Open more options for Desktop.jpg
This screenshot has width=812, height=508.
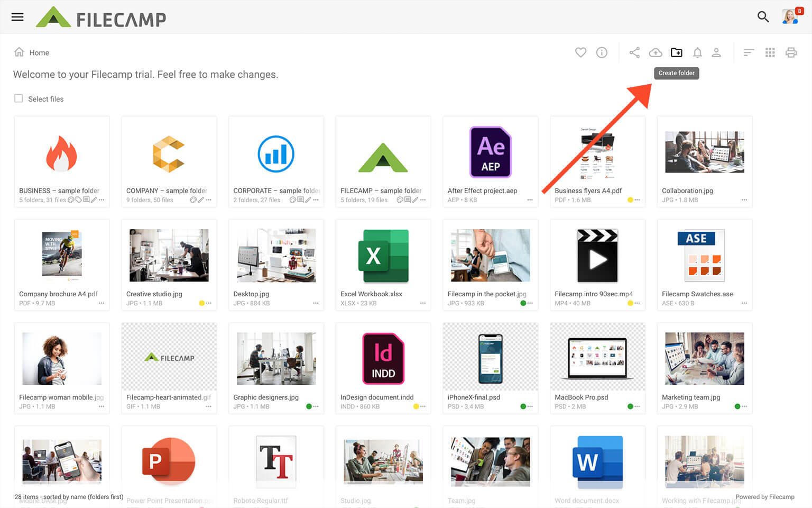coord(316,303)
